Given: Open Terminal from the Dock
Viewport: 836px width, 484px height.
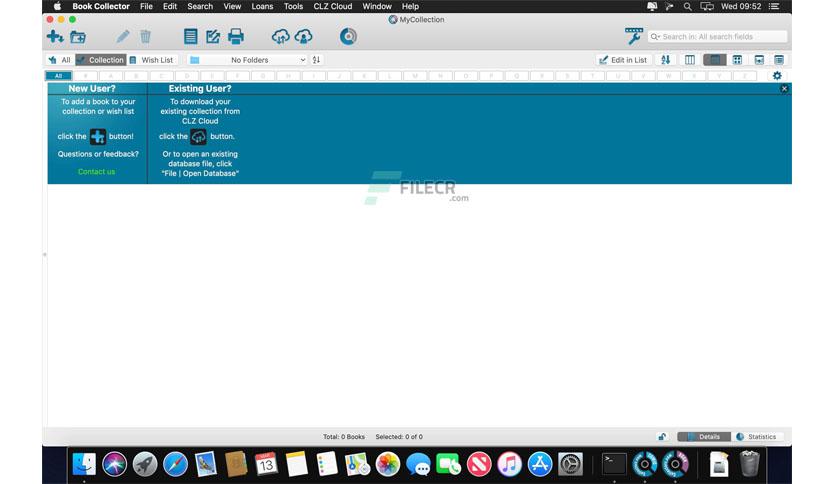Looking at the screenshot, I should [614, 464].
